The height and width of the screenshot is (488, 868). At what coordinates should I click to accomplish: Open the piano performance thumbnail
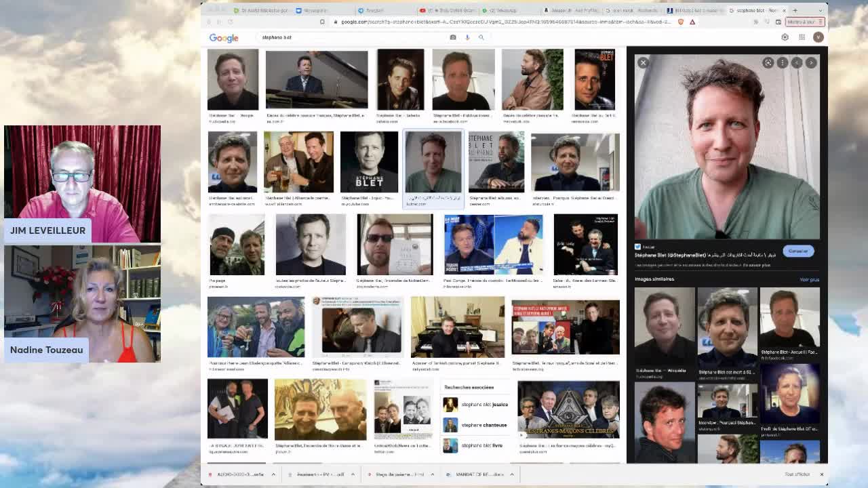point(317,79)
